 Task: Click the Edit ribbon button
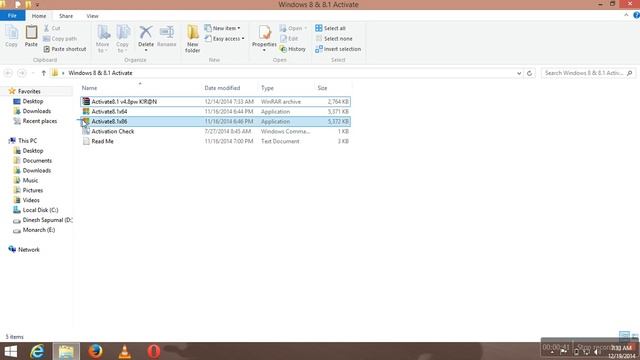pyautogui.click(x=289, y=38)
